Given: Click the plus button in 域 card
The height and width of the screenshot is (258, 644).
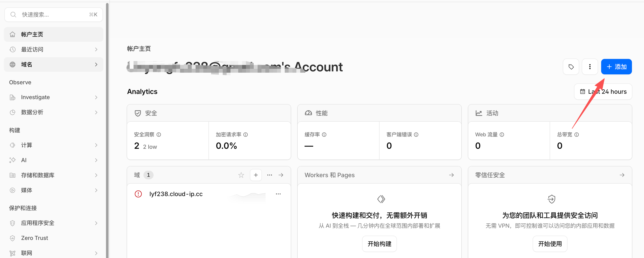Looking at the screenshot, I should tap(256, 175).
